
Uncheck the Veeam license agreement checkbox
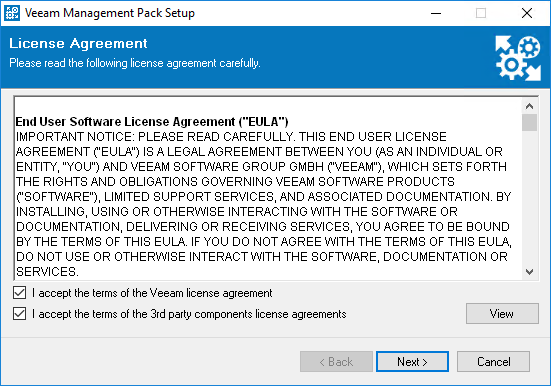[x=19, y=292]
